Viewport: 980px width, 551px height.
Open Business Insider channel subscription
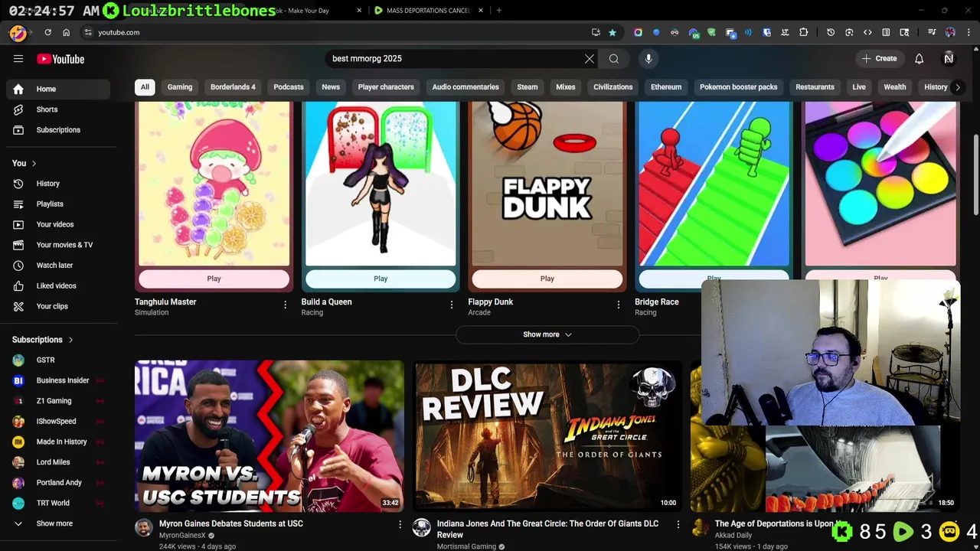point(58,380)
